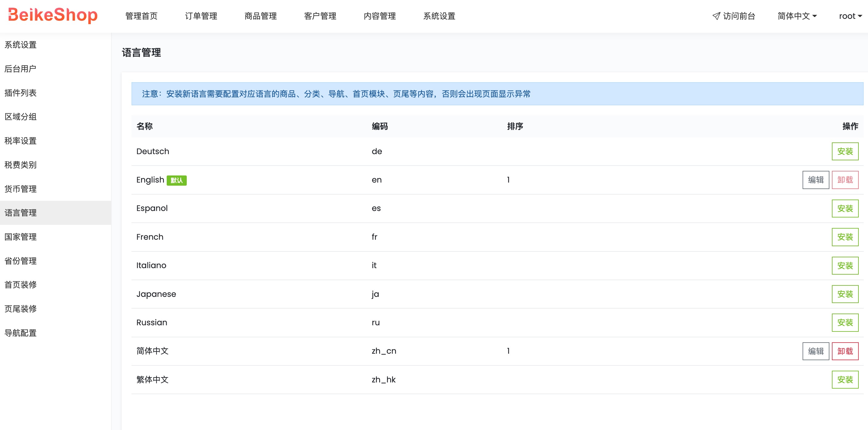This screenshot has width=868, height=430.
Task: Open 内容管理 in top navigation
Action: click(x=380, y=16)
